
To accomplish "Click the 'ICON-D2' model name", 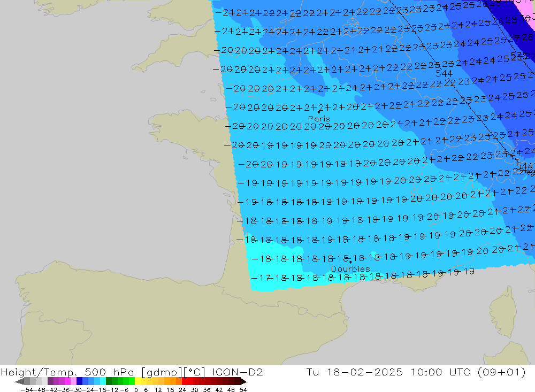I will [x=238, y=372].
